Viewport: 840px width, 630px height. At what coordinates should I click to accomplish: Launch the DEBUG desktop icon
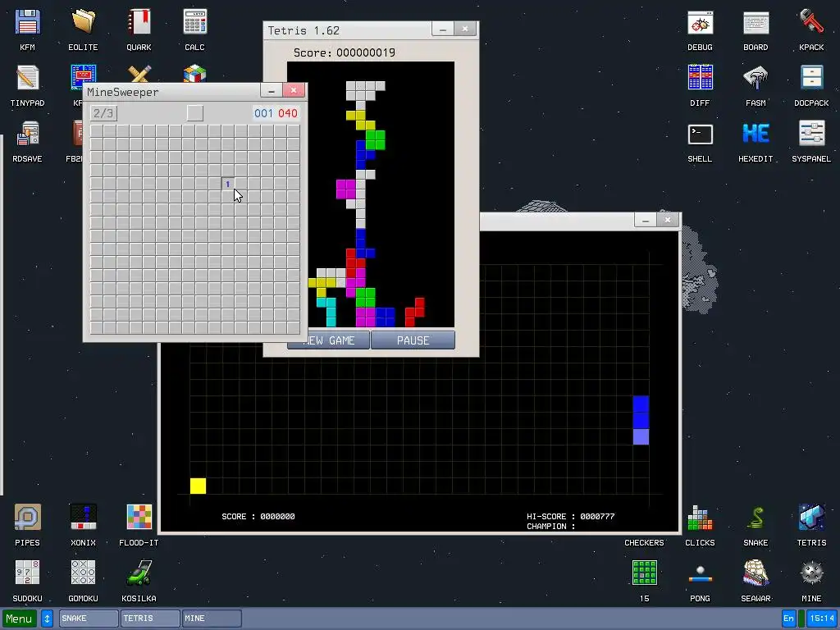click(701, 30)
